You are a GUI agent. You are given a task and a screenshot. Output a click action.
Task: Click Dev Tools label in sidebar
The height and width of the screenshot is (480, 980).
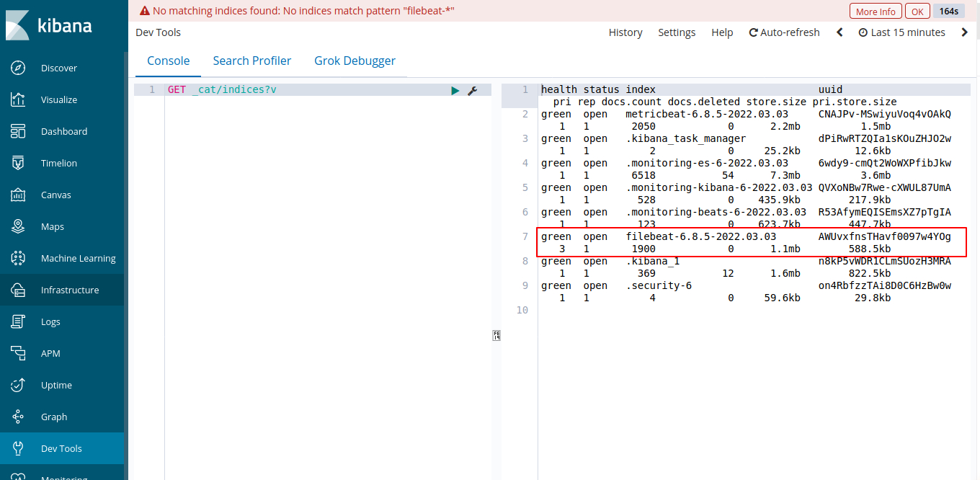click(x=61, y=448)
